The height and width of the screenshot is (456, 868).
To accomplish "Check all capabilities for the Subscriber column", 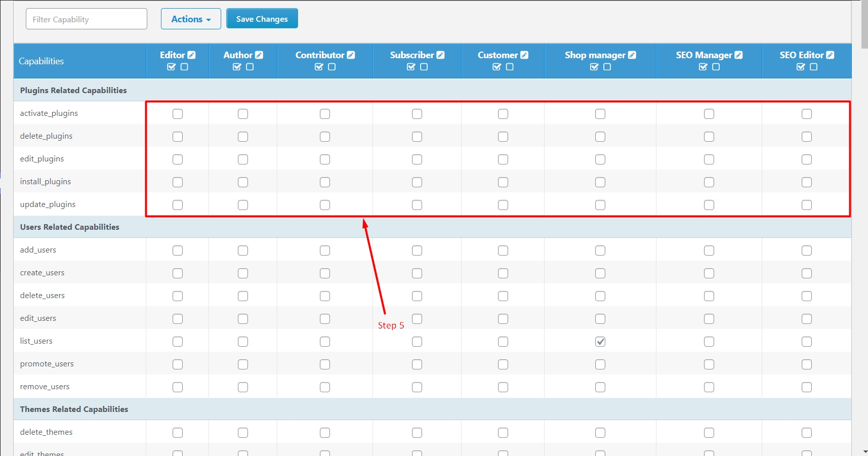I will (x=411, y=67).
